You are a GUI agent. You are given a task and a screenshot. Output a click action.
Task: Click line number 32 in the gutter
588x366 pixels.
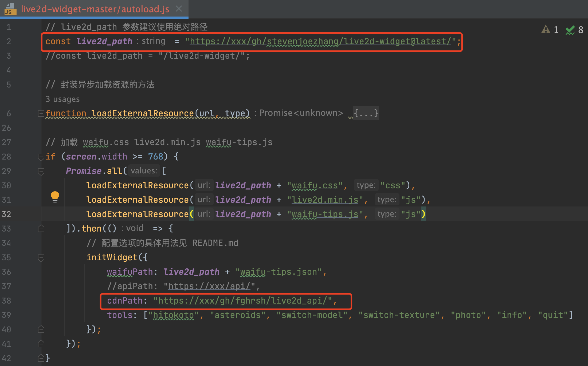click(6, 214)
